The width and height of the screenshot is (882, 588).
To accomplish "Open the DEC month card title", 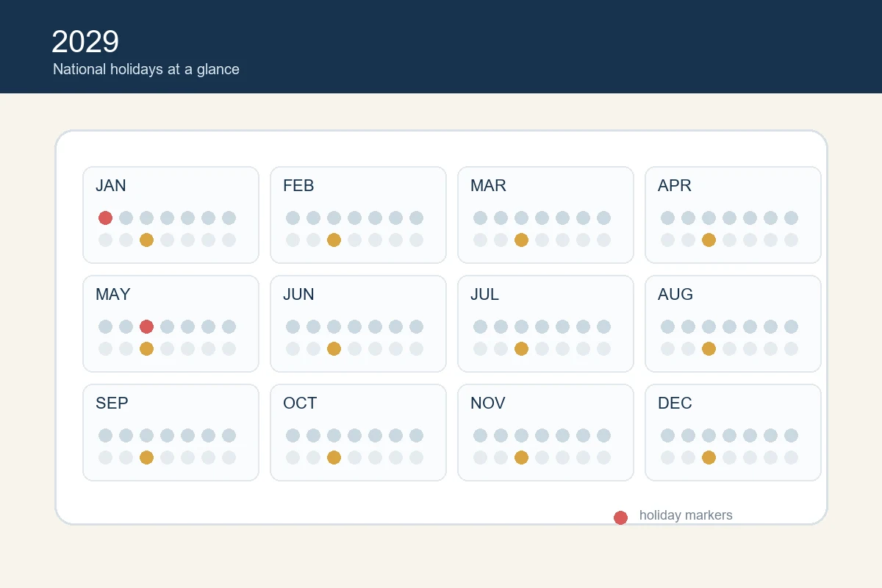I will pyautogui.click(x=675, y=403).
